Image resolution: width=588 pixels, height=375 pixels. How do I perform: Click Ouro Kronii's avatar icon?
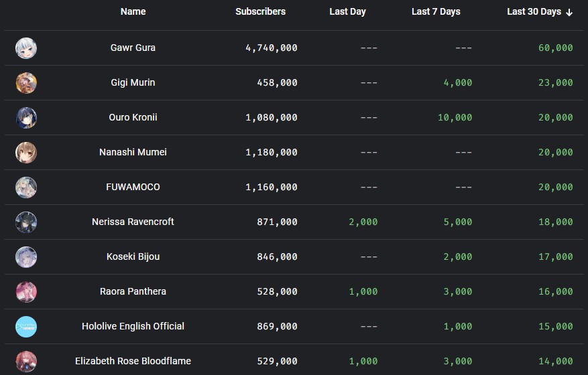click(x=26, y=118)
